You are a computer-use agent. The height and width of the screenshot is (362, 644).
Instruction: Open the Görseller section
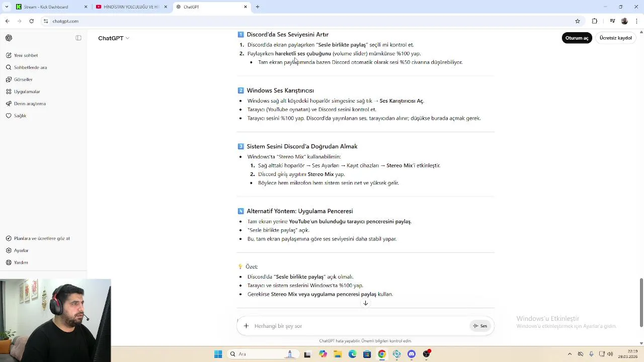23,79
